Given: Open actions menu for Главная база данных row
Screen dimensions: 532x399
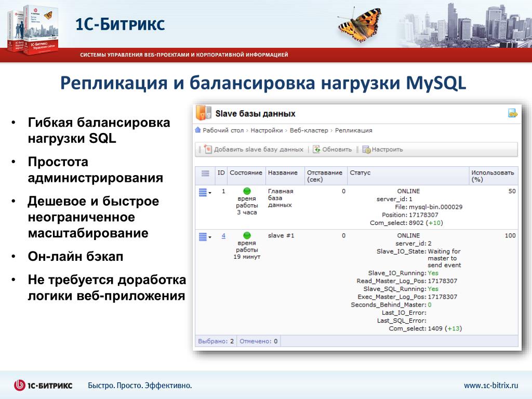Looking at the screenshot, I should click(x=205, y=192).
